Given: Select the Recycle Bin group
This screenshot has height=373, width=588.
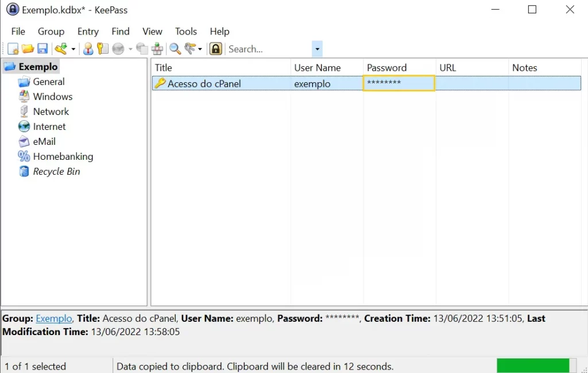Looking at the screenshot, I should tap(57, 171).
